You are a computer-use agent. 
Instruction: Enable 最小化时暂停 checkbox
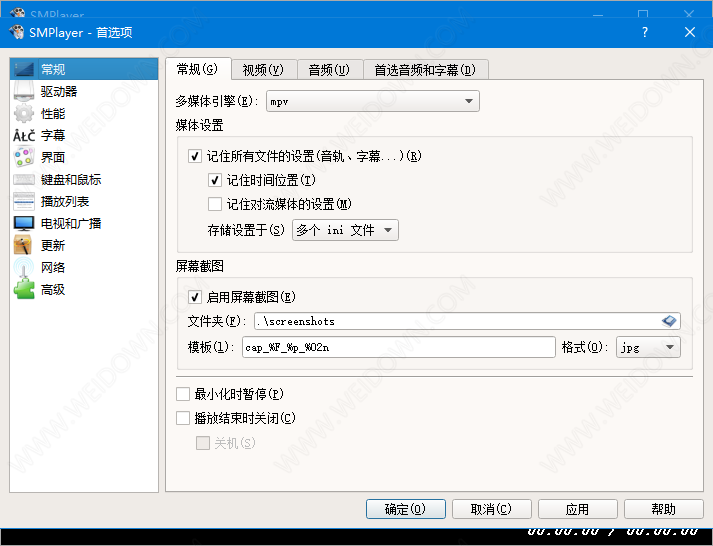pyautogui.click(x=183, y=394)
